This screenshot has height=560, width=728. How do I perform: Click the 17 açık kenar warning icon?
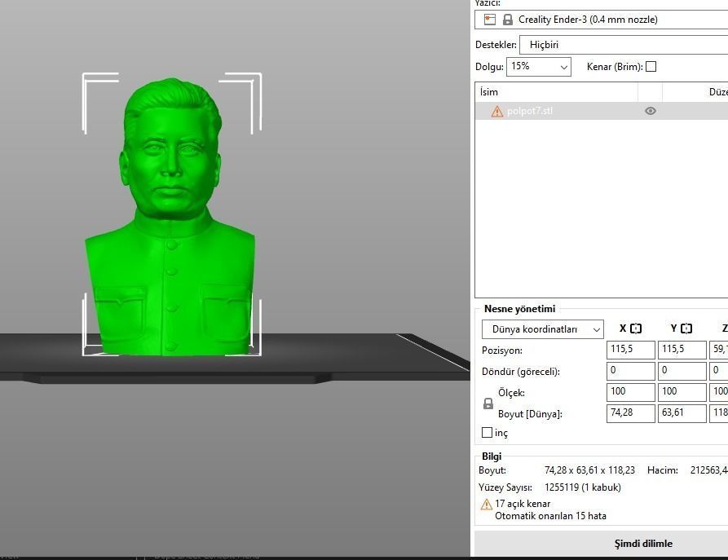[486, 504]
